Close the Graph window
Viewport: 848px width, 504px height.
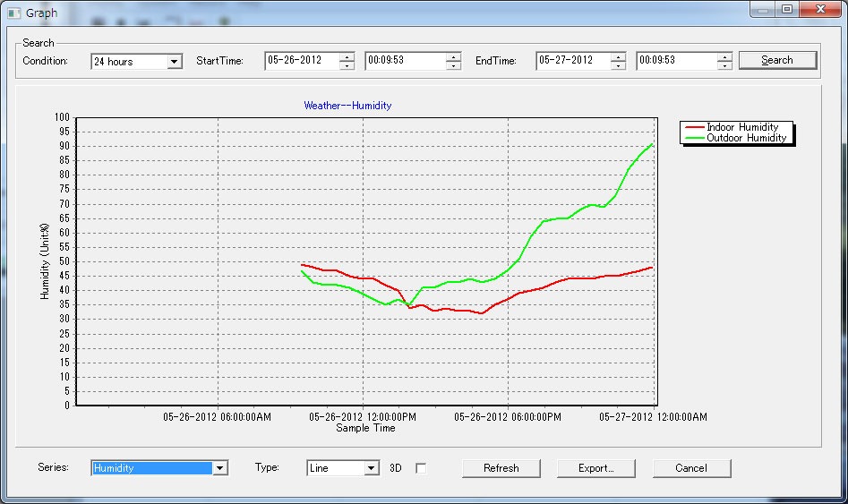click(x=820, y=9)
